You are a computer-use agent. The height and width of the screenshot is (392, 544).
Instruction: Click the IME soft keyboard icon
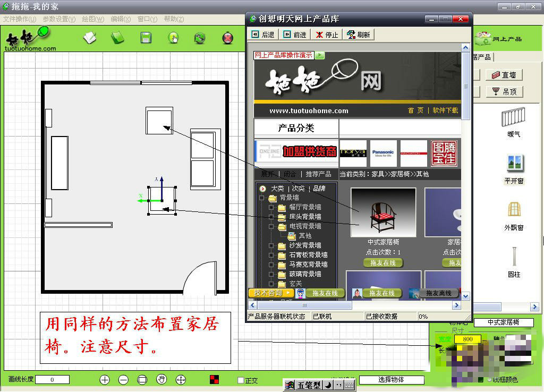350,385
